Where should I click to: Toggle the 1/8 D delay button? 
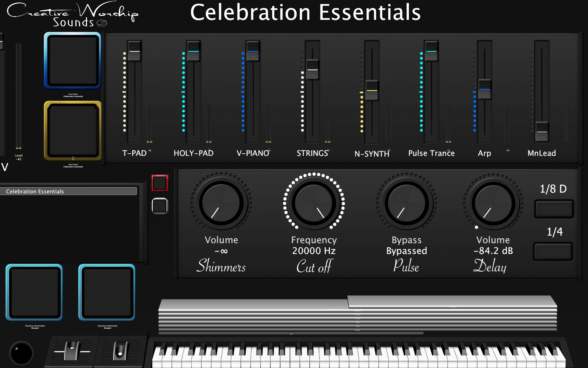coord(554,209)
